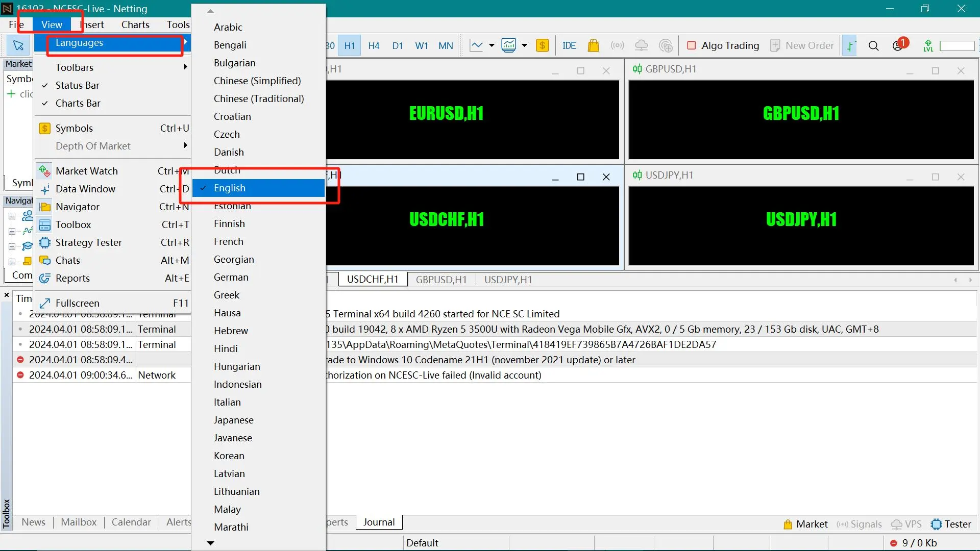Click the Fullscreen arrow icon in menu
The height and width of the screenshot is (551, 980).
[45, 303]
